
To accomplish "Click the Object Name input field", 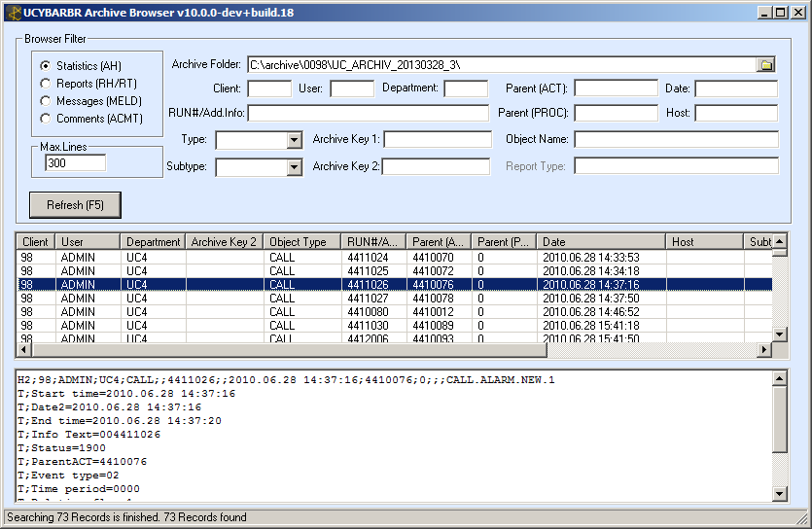I will coord(676,139).
